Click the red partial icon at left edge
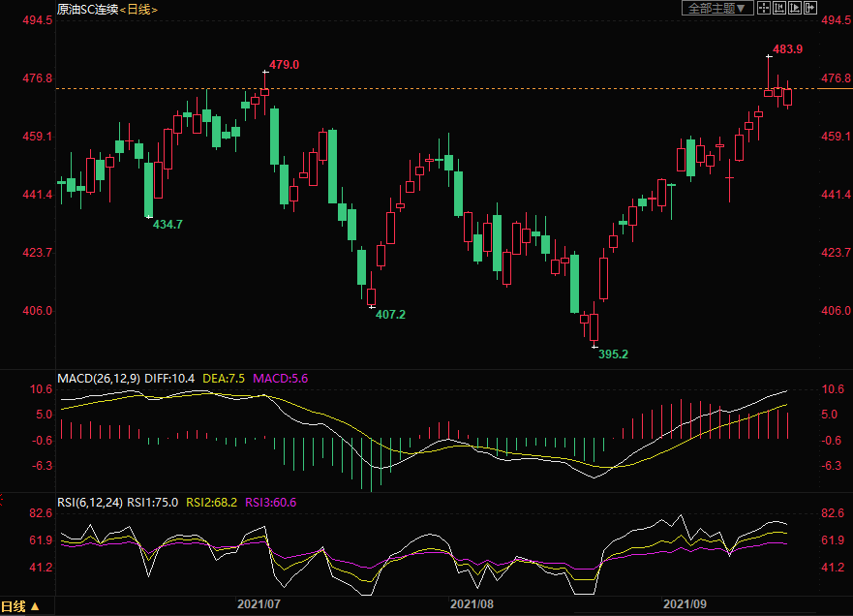The height and width of the screenshot is (616, 853). pyautogui.click(x=2, y=502)
